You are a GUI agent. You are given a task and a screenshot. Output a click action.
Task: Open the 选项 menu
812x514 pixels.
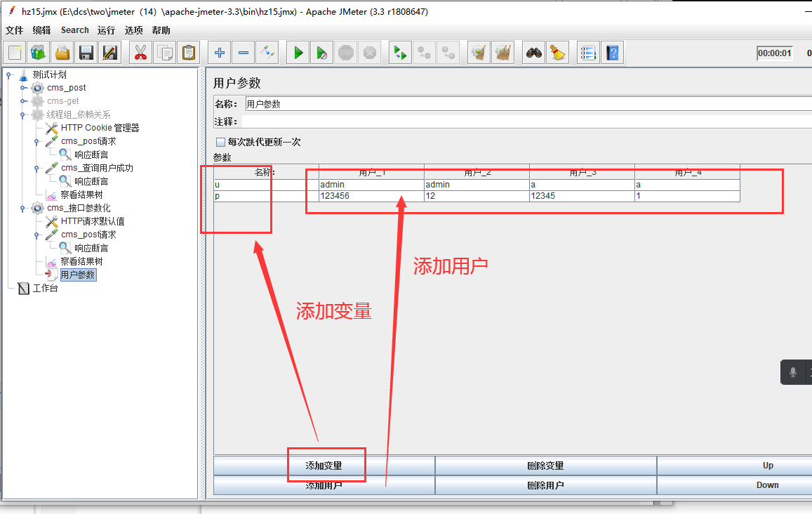tap(133, 30)
